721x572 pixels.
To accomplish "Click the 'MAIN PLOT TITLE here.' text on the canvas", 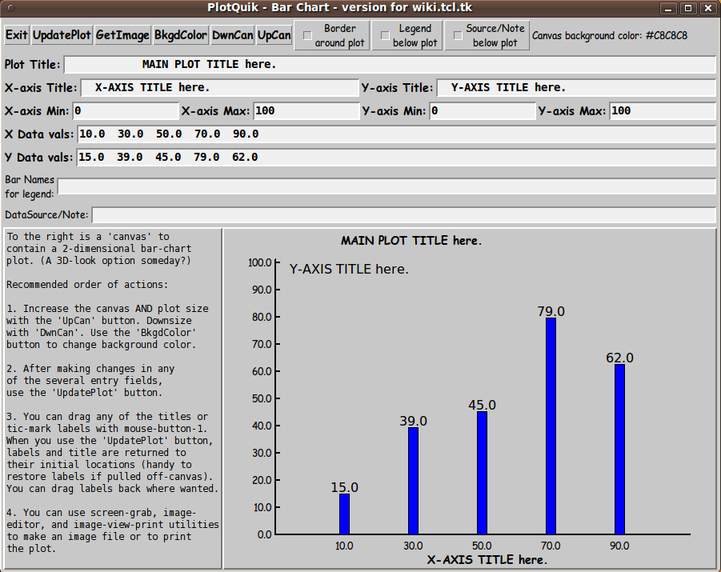I will (x=411, y=240).
